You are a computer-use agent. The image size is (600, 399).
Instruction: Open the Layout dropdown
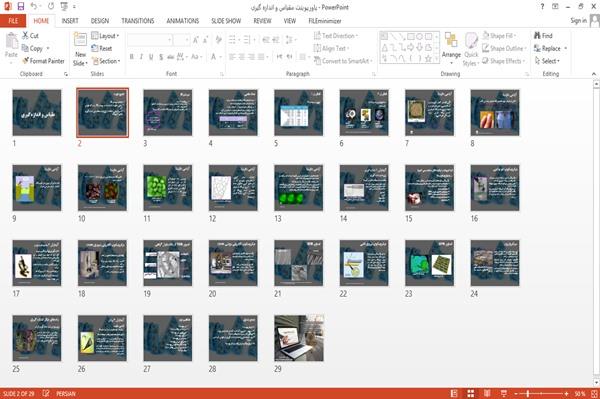[x=106, y=36]
